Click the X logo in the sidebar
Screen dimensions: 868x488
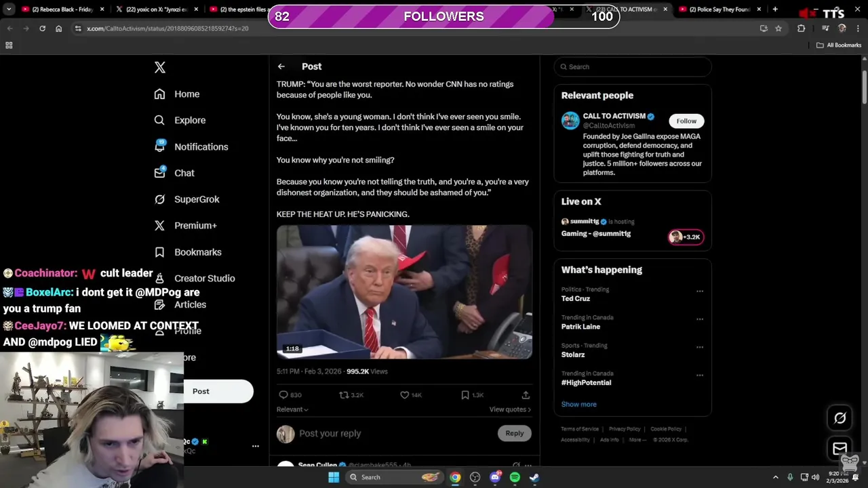(160, 67)
